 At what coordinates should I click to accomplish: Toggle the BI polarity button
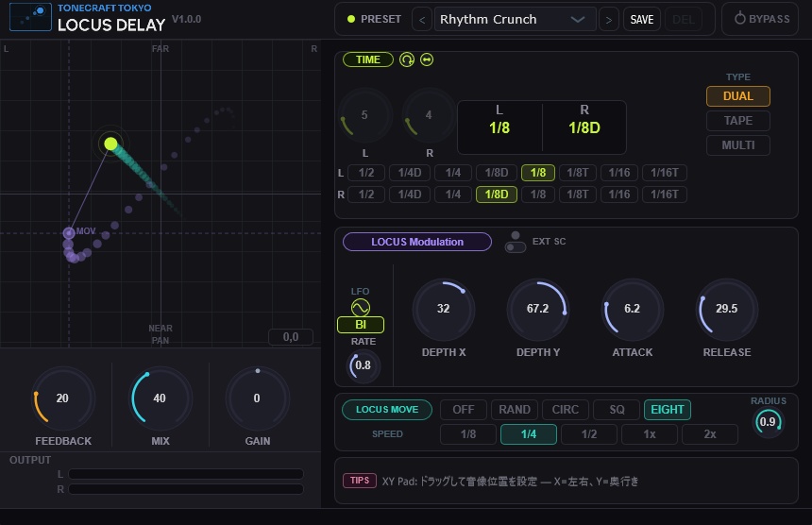coord(361,325)
